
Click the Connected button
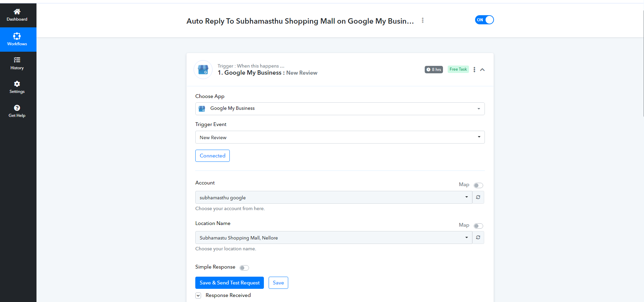(213, 156)
